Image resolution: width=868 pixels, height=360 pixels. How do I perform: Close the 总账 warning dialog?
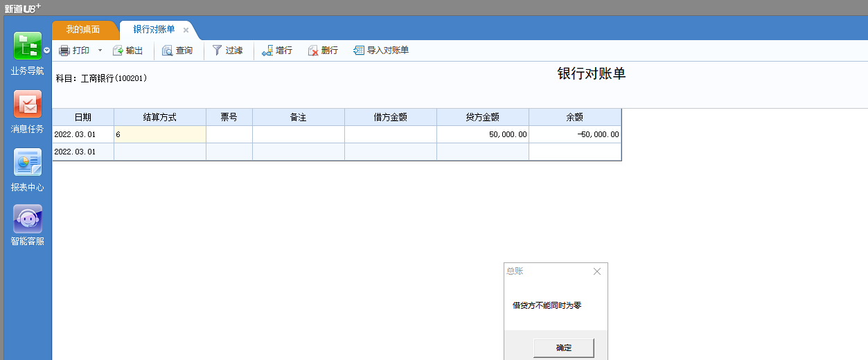click(597, 271)
